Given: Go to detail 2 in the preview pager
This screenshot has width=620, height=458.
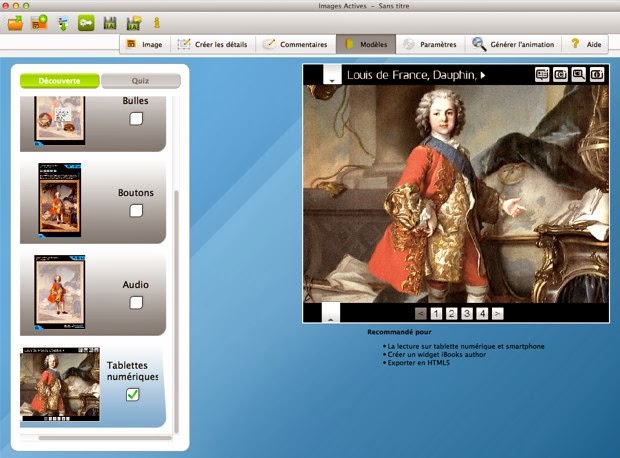Looking at the screenshot, I should 451,314.
